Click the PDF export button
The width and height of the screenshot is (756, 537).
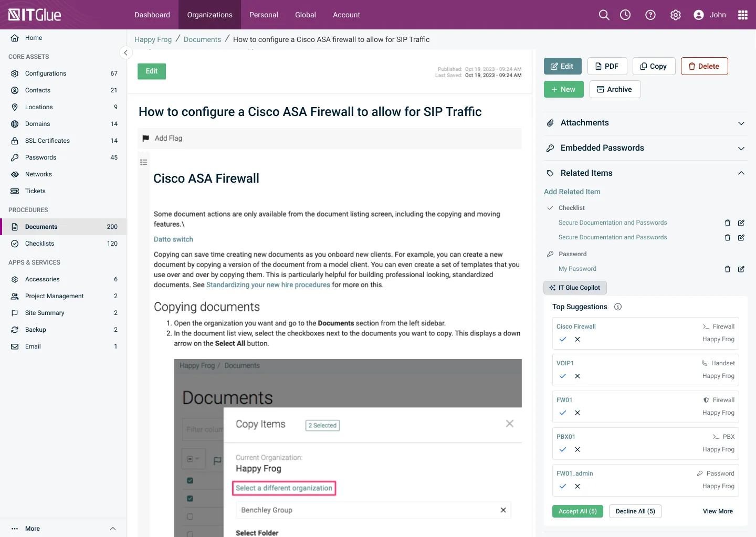click(607, 66)
